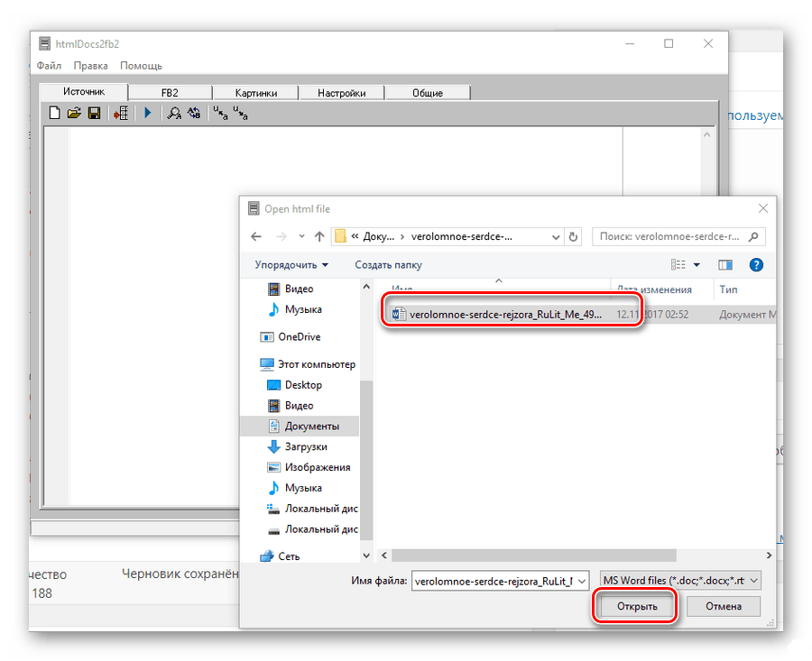Click the second case-change icon in toolbar
This screenshot has width=812, height=661.
240,113
